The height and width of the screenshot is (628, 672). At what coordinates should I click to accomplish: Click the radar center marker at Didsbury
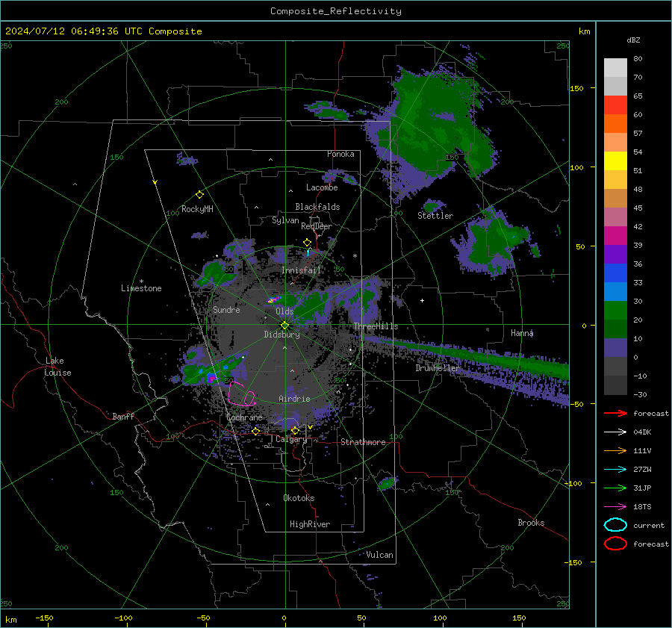pyautogui.click(x=284, y=326)
